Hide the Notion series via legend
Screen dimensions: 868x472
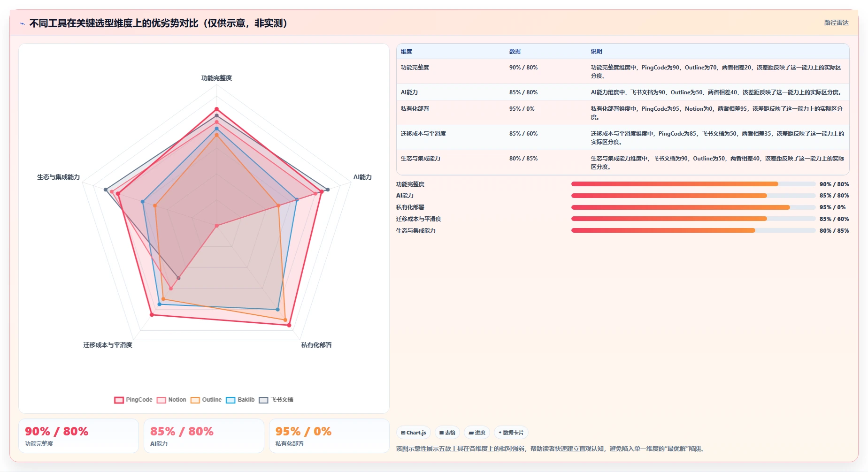171,400
